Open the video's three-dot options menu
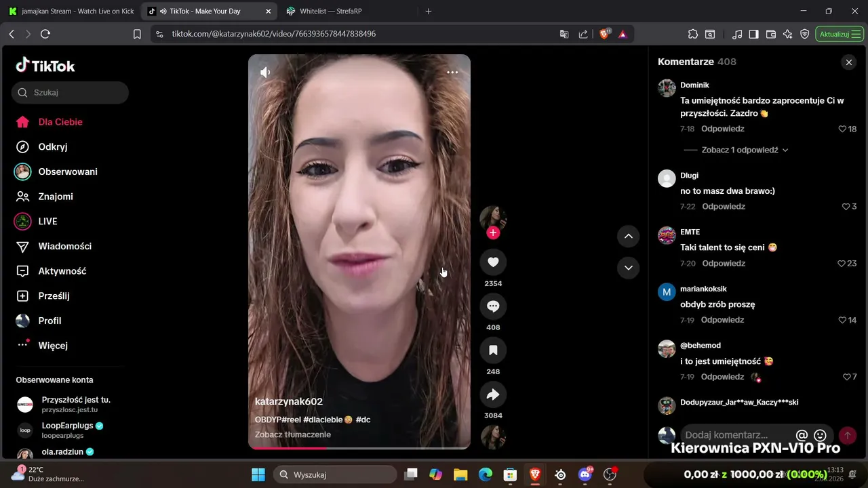The image size is (868, 488). [452, 72]
